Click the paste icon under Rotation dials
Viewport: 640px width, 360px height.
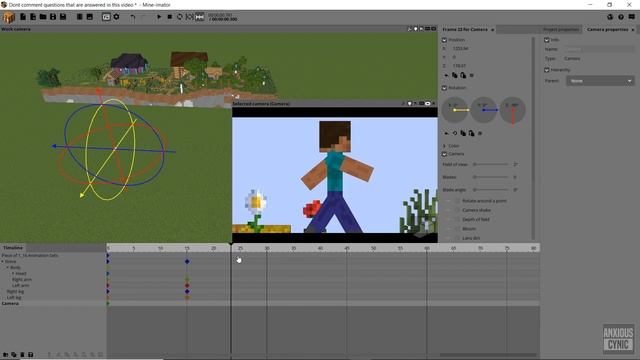coord(471,133)
